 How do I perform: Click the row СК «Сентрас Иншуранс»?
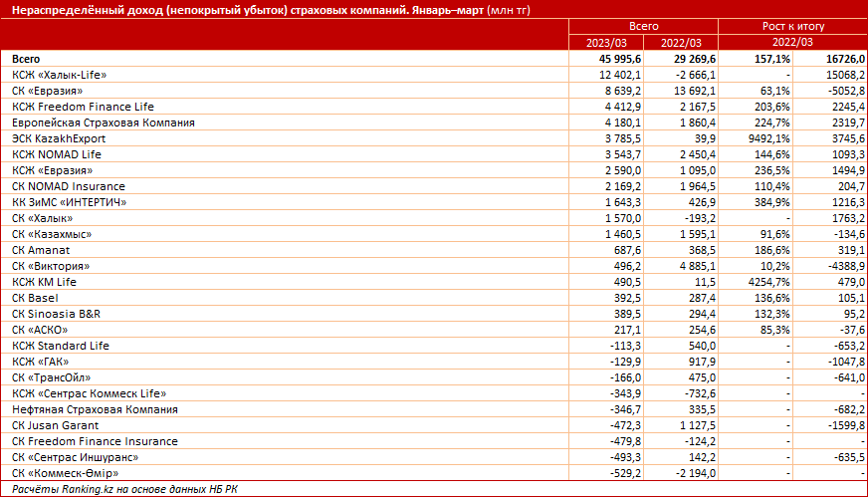point(434,458)
